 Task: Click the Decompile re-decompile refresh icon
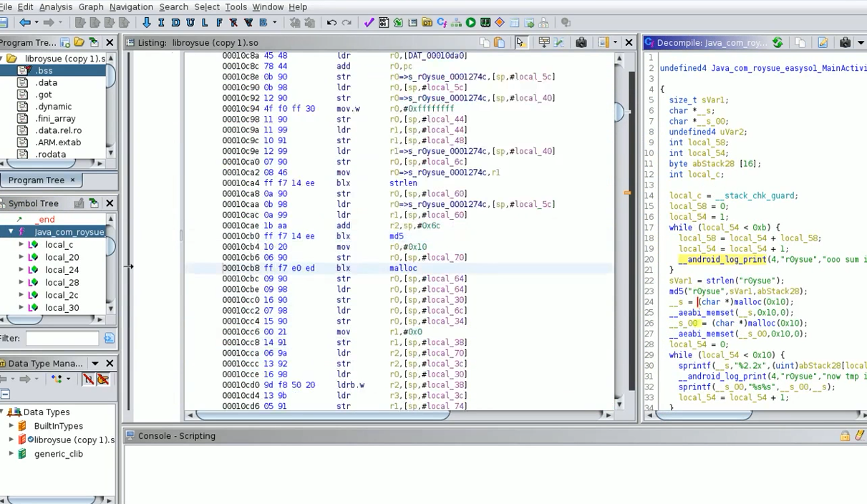coord(778,43)
